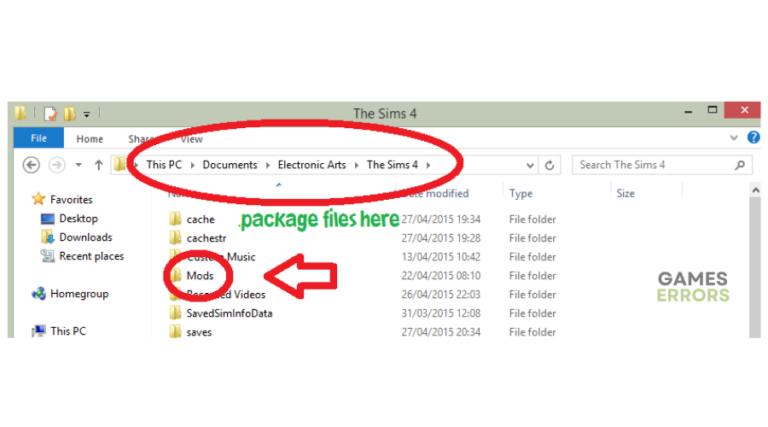
Task: Click the Properties quick access icon
Action: [x=50, y=114]
